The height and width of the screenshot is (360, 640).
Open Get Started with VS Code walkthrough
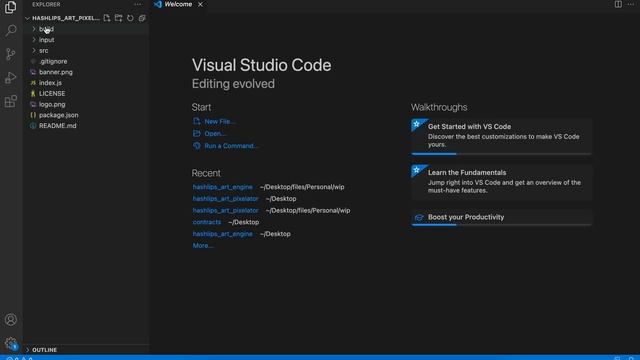click(x=502, y=136)
